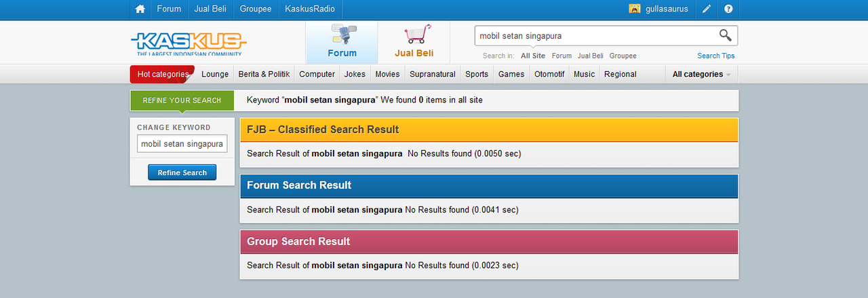The width and height of the screenshot is (868, 298).
Task: Open Supranatural category
Action: tap(433, 74)
